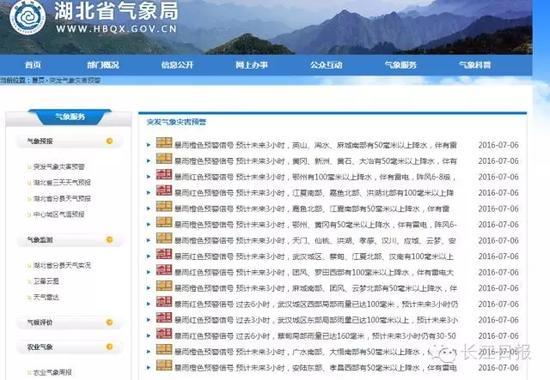Open sidebar link 突发气象灾害预警
The width and height of the screenshot is (550, 380).
59,167
